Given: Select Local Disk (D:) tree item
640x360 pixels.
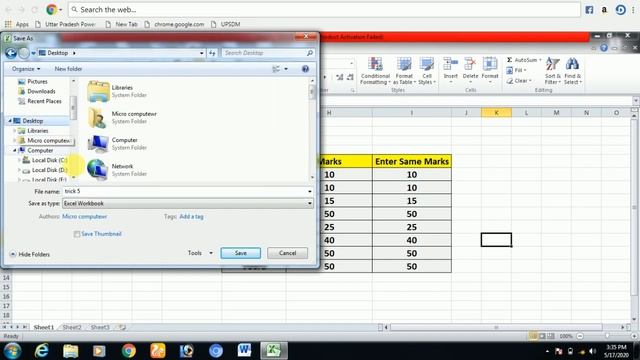Looking at the screenshot, I should 45,170.
